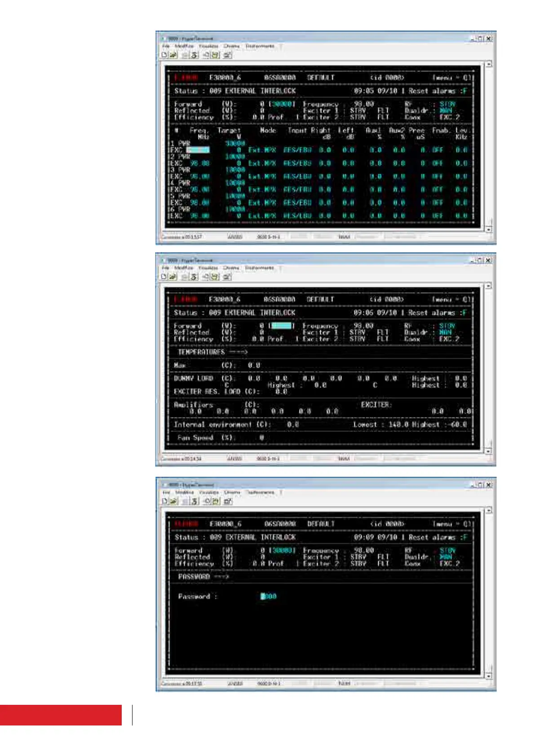535x756 pixels.
Task: Click Receive file icon in exciter table window
Action: click(x=215, y=55)
